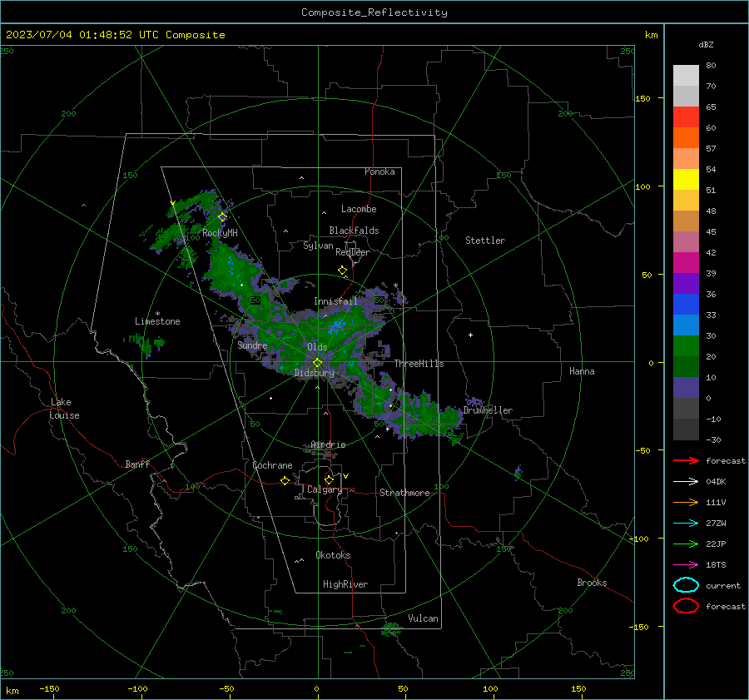Image resolution: width=749 pixels, height=700 pixels.
Task: Click the Cochrane city label
Action: click(272, 465)
